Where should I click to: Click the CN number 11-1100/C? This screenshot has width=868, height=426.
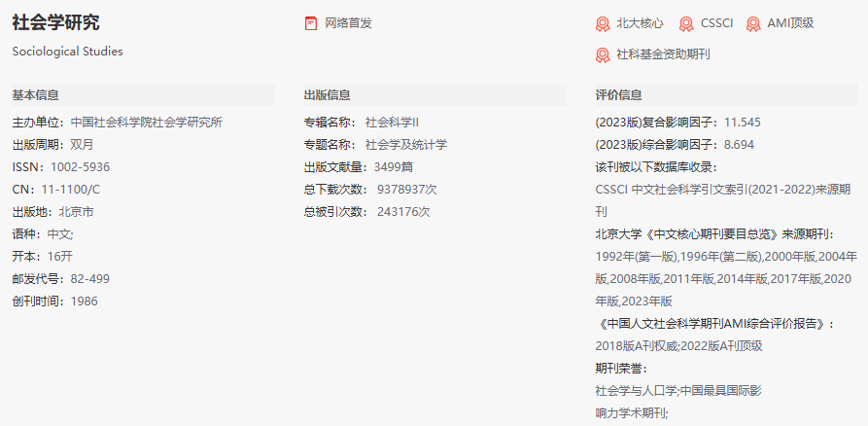point(70,190)
